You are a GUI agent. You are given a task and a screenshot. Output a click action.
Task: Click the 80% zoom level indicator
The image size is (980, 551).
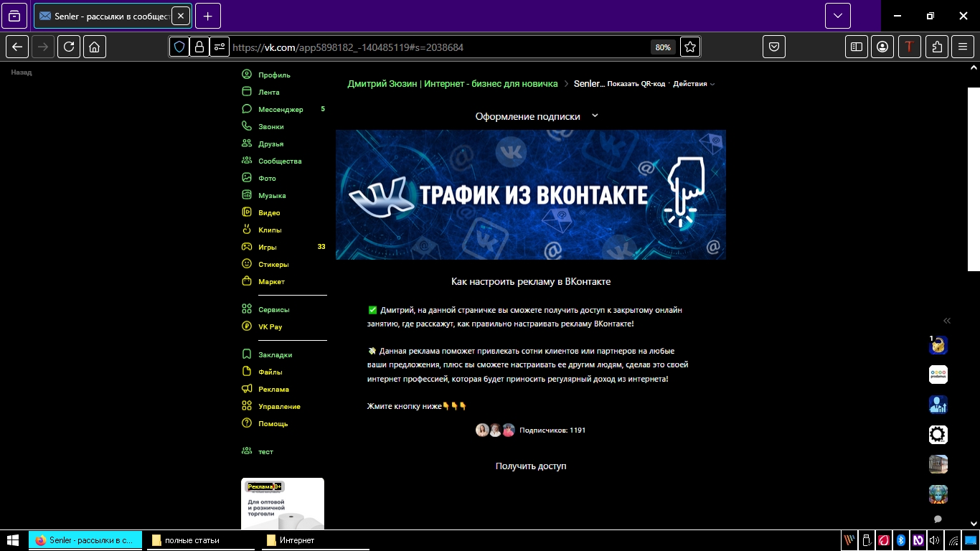tap(663, 47)
